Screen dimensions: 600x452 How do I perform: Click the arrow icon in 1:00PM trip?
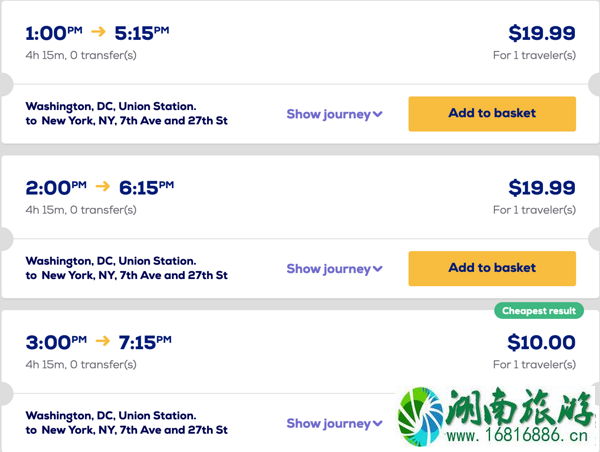[98, 31]
